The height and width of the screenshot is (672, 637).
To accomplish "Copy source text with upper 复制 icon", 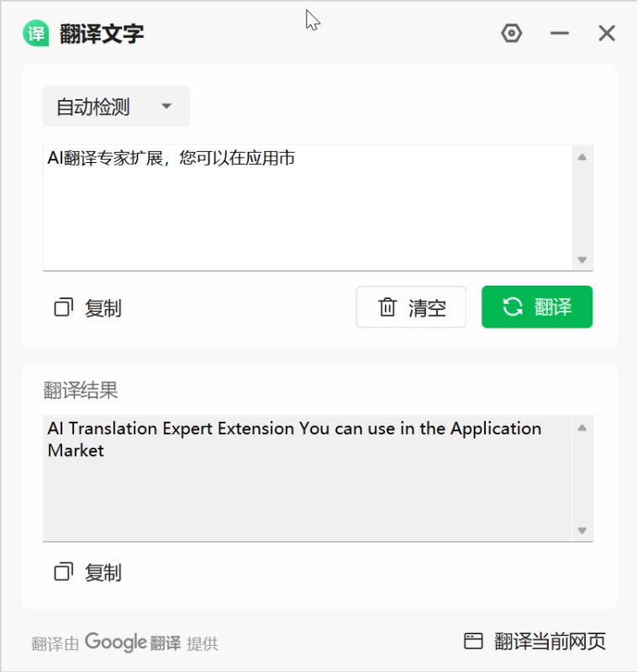I will tap(64, 307).
